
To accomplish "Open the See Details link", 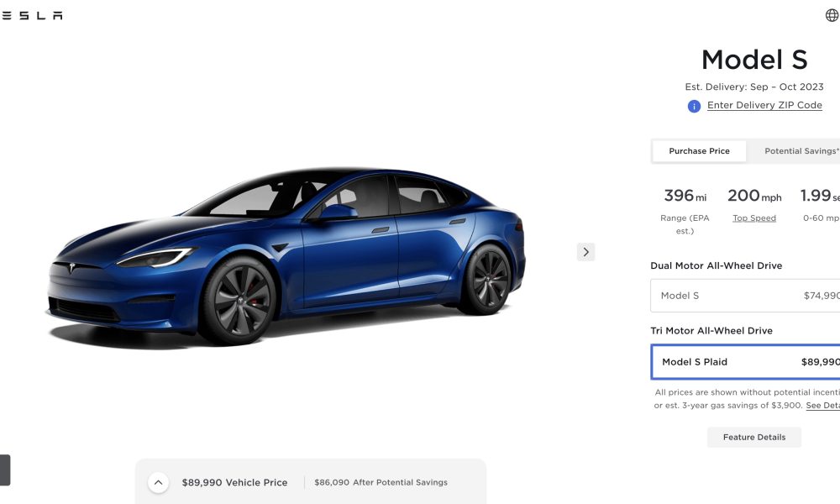I will click(x=823, y=406).
